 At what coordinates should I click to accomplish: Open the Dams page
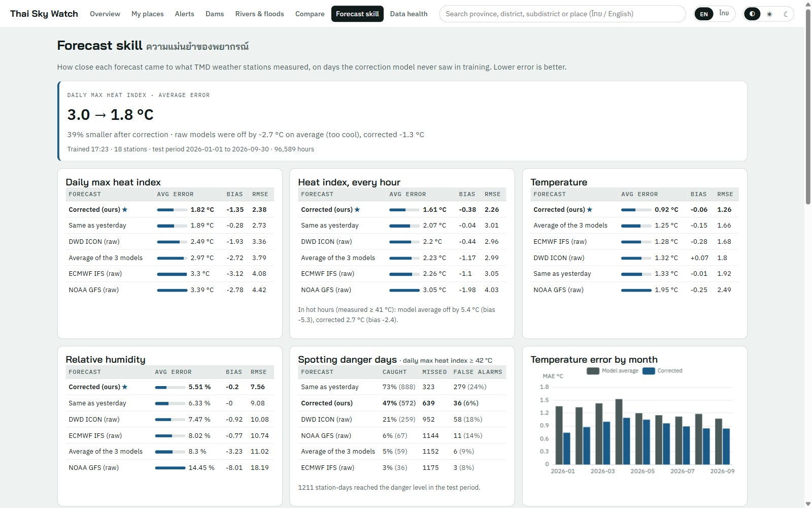click(x=215, y=14)
